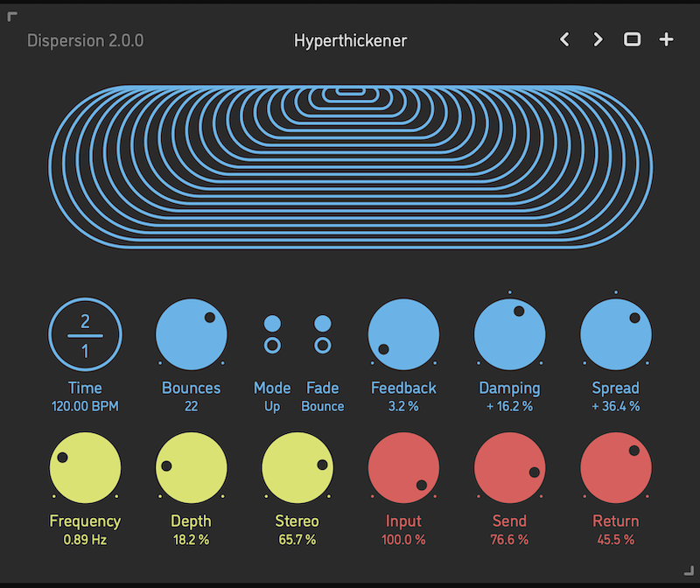This screenshot has width=700, height=588.
Task: Click the red Send knob
Action: tap(510, 466)
